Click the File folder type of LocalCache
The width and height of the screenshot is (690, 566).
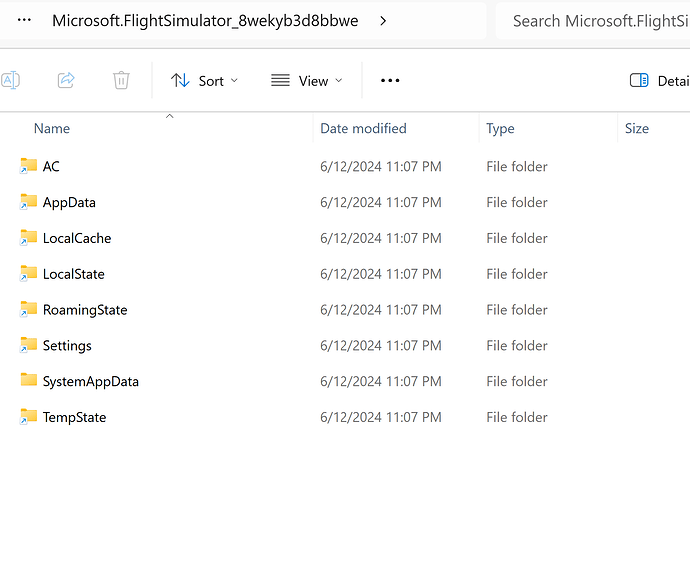[x=517, y=238]
